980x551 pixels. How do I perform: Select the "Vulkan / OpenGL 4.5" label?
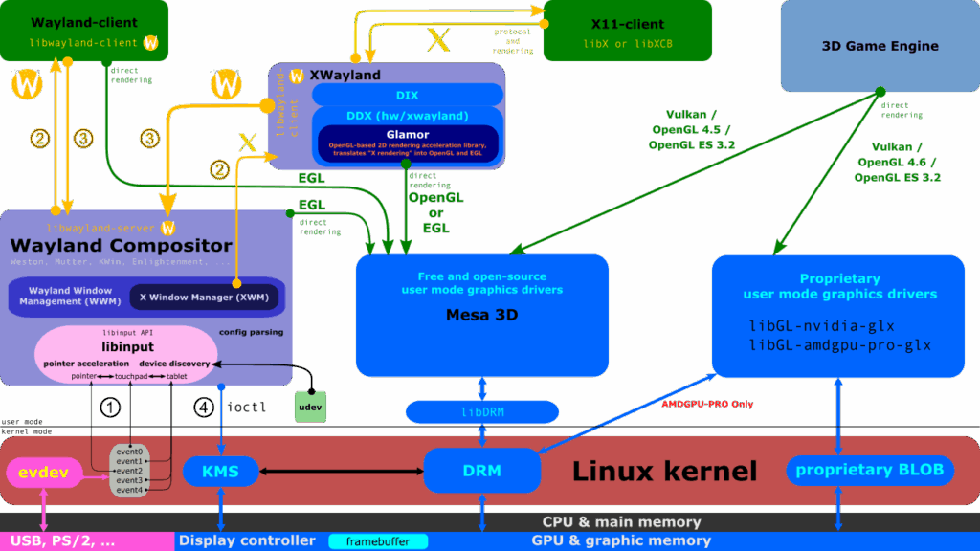691,129
